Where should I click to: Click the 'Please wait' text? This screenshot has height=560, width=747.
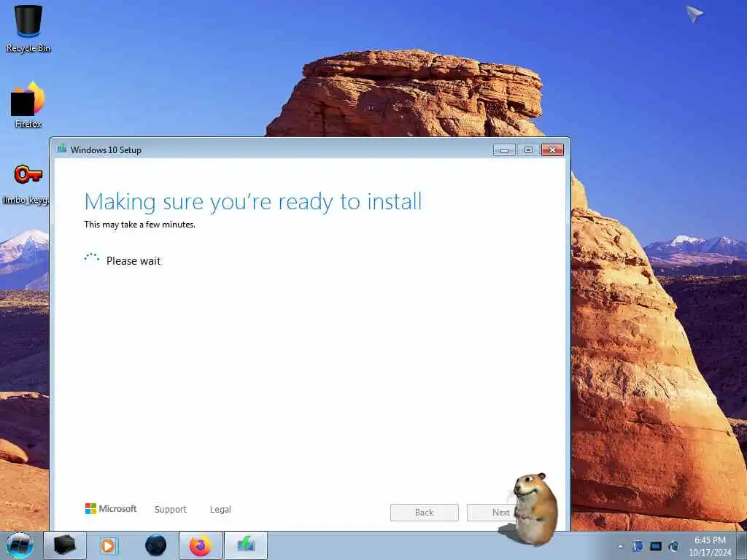pos(133,261)
